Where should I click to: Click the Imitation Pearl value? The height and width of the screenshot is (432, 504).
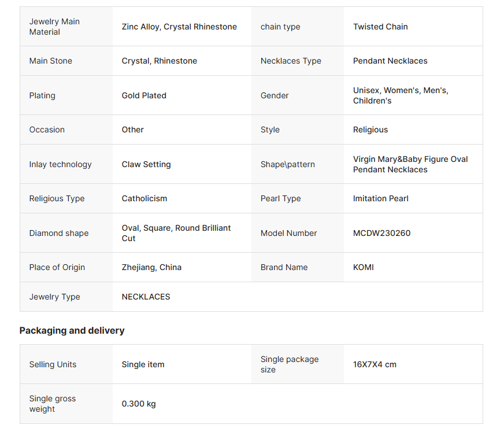(381, 198)
